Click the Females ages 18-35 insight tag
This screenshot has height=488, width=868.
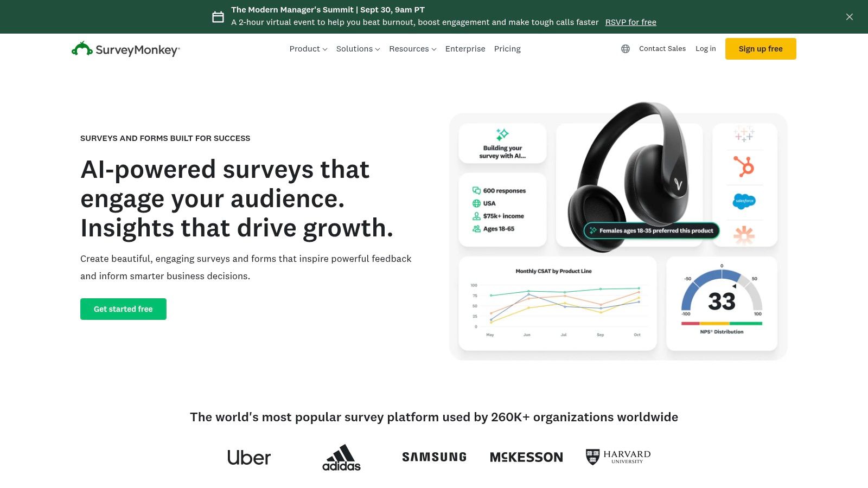point(652,230)
